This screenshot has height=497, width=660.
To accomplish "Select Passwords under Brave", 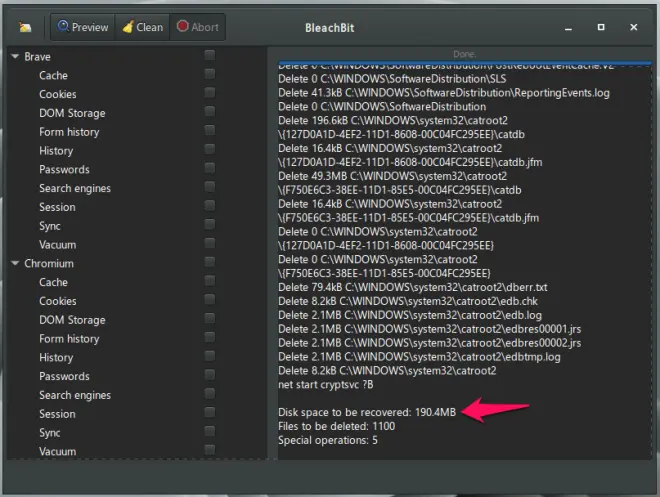I will coord(64,170).
